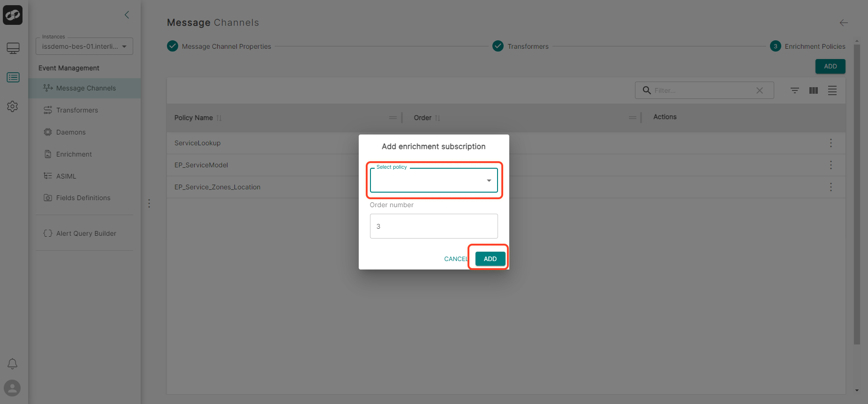Open the Select policy dropdown
The width and height of the screenshot is (868, 404).
(434, 180)
